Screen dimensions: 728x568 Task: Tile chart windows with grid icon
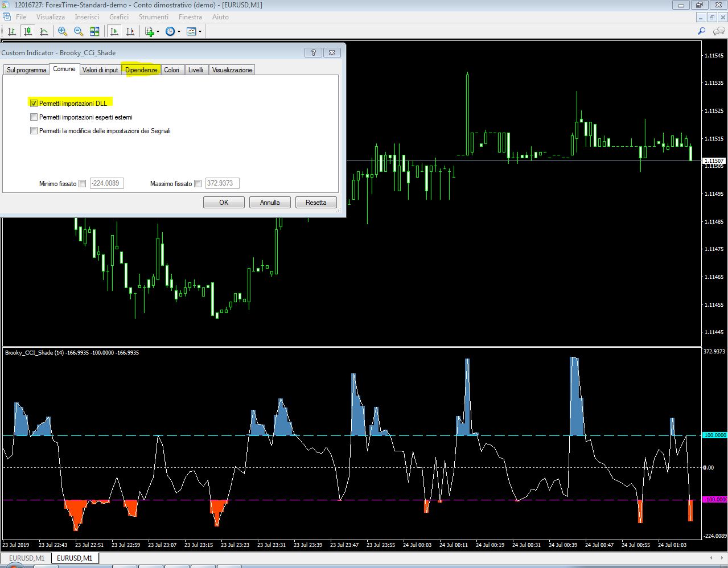coord(94,31)
